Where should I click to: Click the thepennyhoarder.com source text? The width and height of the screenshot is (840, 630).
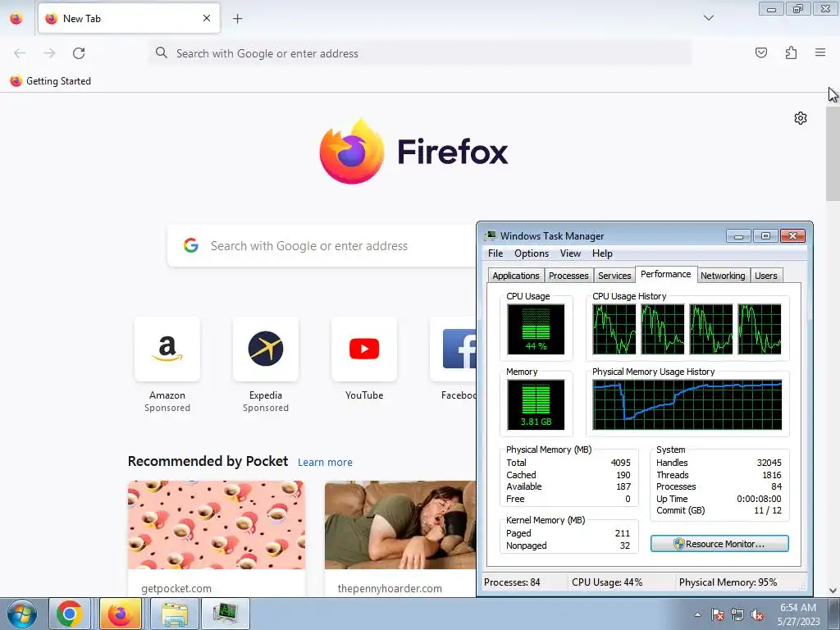[x=390, y=588]
